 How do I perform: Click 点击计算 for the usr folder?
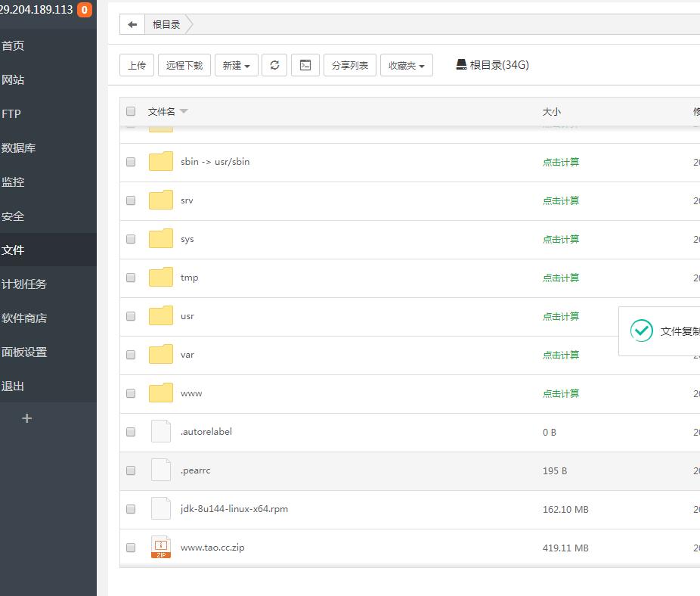click(561, 316)
